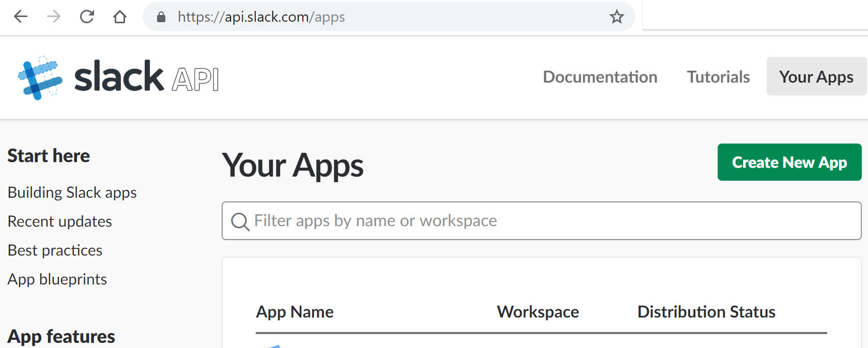Open the Documentation menu item

[x=600, y=77]
